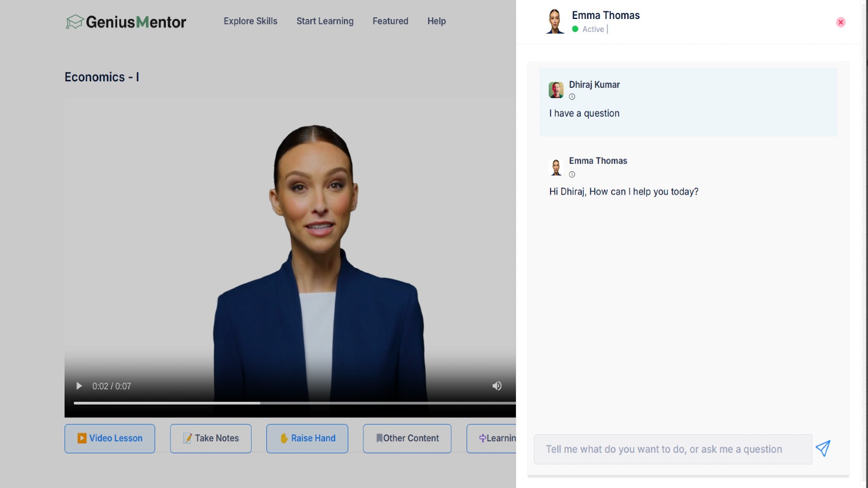Click Dhiraj Kumar's message avatar

coord(556,90)
